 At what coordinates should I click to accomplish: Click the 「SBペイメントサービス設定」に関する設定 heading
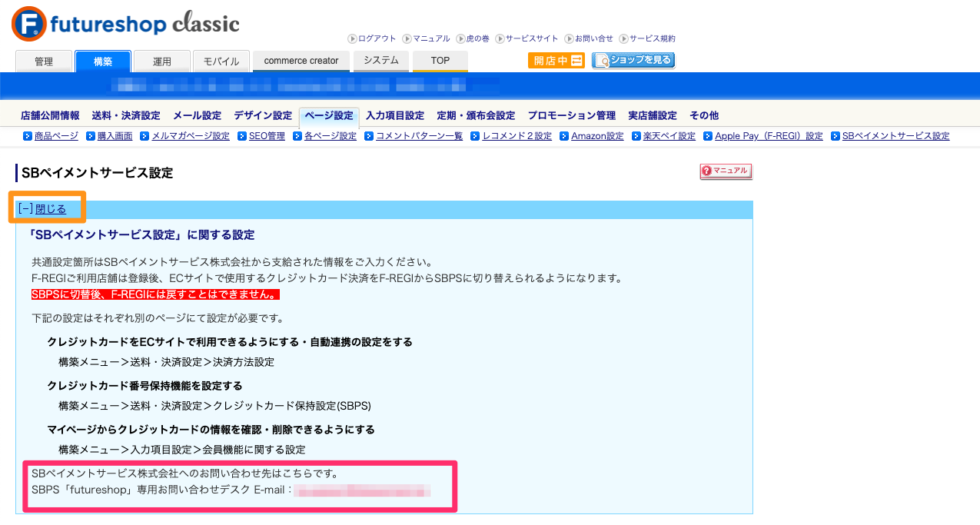[141, 234]
